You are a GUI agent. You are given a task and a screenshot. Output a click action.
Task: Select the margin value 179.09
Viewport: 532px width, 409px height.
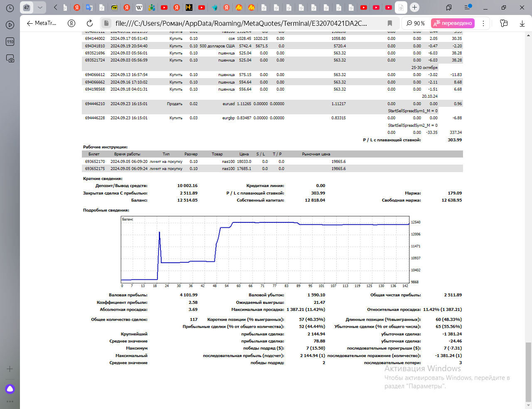click(x=455, y=193)
